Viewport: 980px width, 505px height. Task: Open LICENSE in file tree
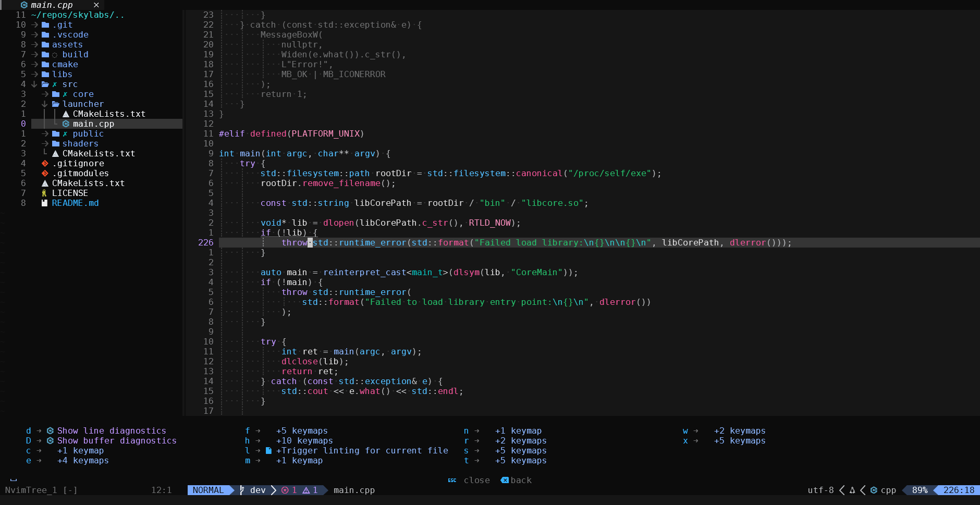point(70,193)
